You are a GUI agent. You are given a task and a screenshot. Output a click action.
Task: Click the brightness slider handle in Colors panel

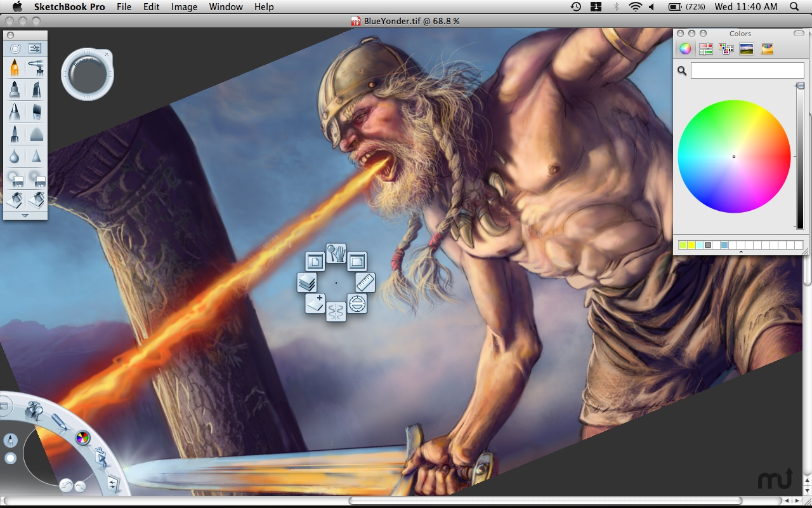point(800,86)
